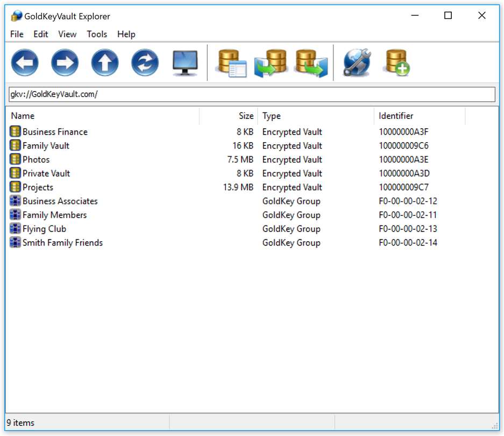Select the Family Vault name
The image size is (504, 436).
[46, 145]
